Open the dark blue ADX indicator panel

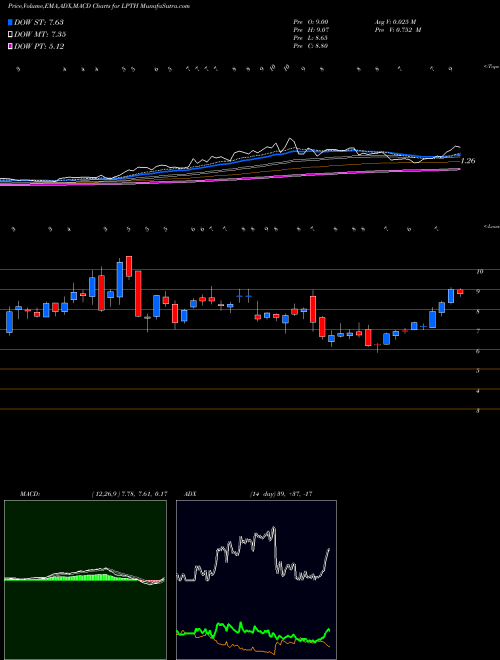(x=256, y=580)
